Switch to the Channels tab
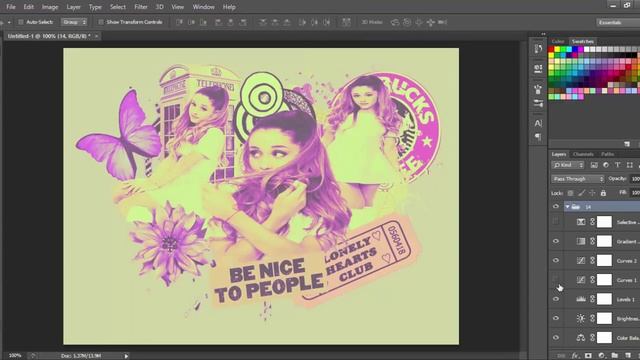The width and height of the screenshot is (640, 360). (x=583, y=154)
